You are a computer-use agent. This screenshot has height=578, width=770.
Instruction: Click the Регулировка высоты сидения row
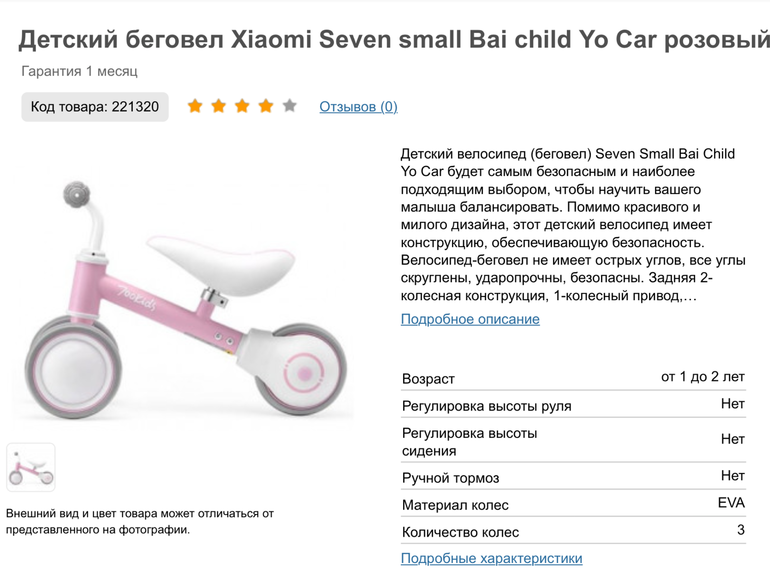pos(573,441)
